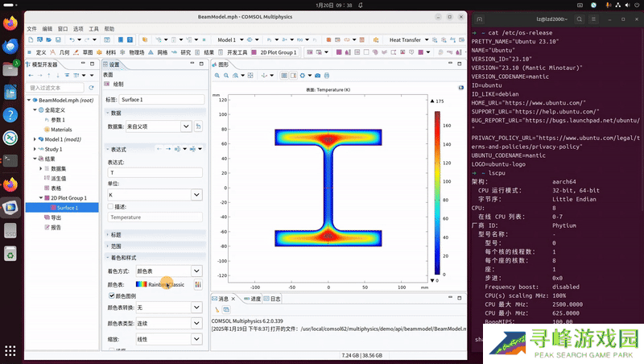
Task: Click the search icon in terminal title bar
Action: coord(579,19)
